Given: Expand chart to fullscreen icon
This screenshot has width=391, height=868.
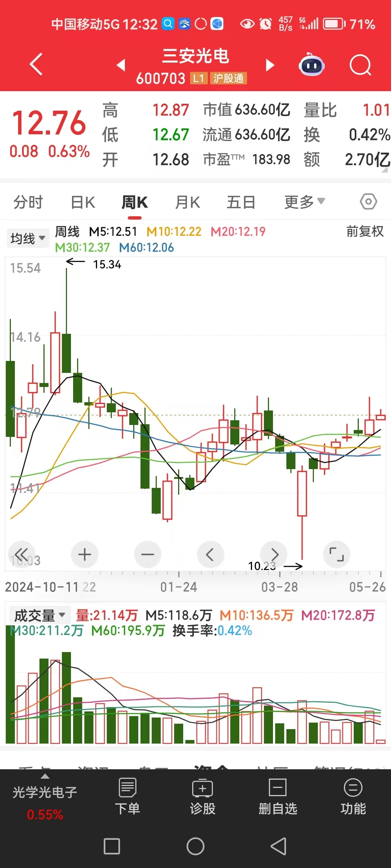Looking at the screenshot, I should point(336,554).
